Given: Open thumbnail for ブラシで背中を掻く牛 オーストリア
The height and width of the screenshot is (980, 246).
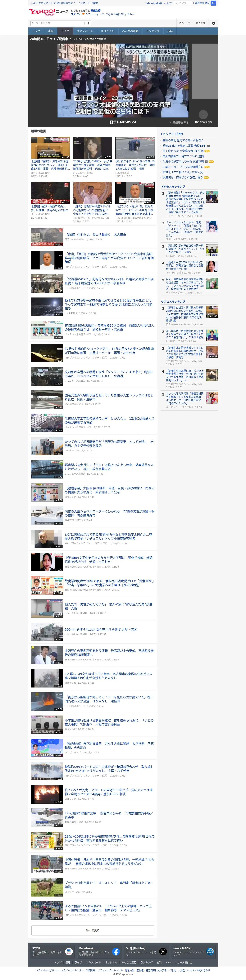Looking at the screenshot, I should point(47,887).
